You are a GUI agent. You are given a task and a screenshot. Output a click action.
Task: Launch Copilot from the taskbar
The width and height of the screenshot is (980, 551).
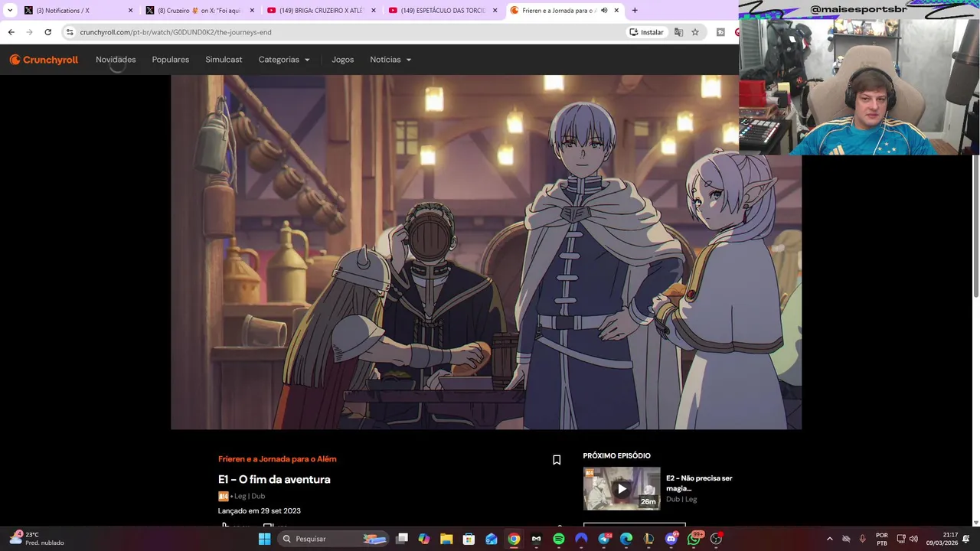(424, 539)
